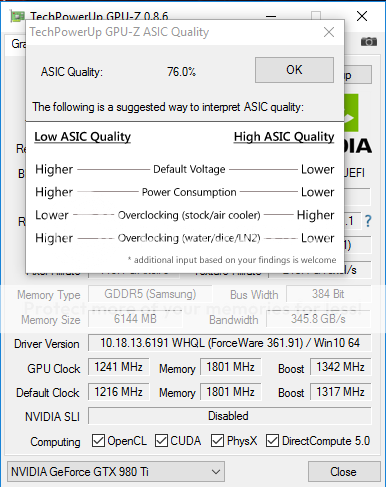386x487 pixels.
Task: Click the Memory Size 6144 MB field
Action: pos(135,319)
